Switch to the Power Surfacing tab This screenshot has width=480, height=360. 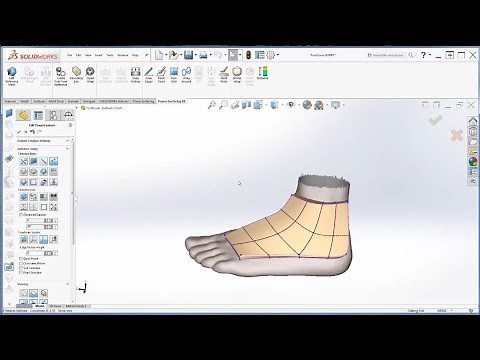pos(143,101)
